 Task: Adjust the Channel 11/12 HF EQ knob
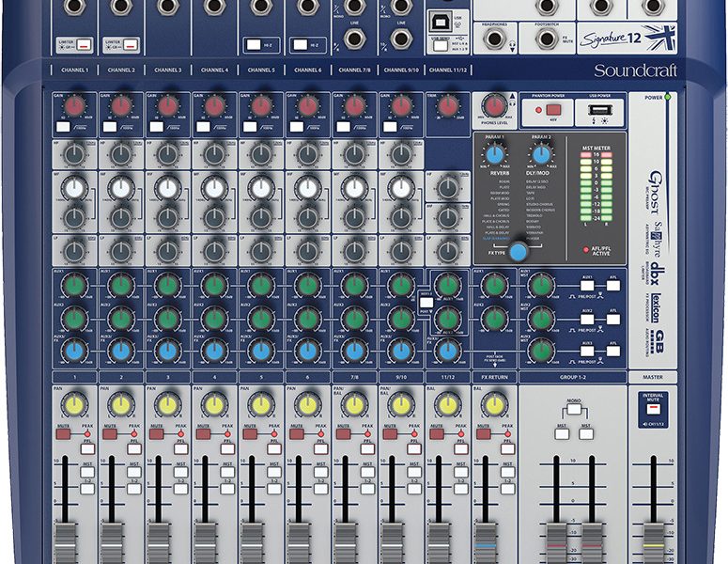tap(447, 188)
